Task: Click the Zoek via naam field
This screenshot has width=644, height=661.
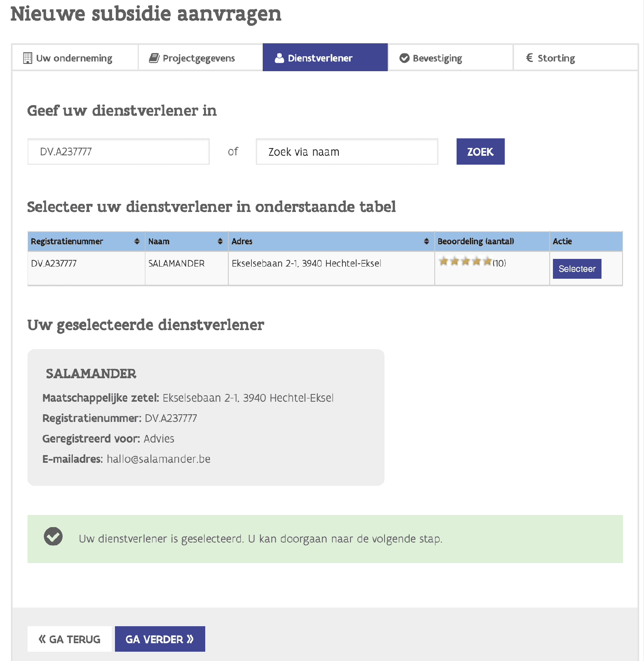Action: pyautogui.click(x=347, y=152)
